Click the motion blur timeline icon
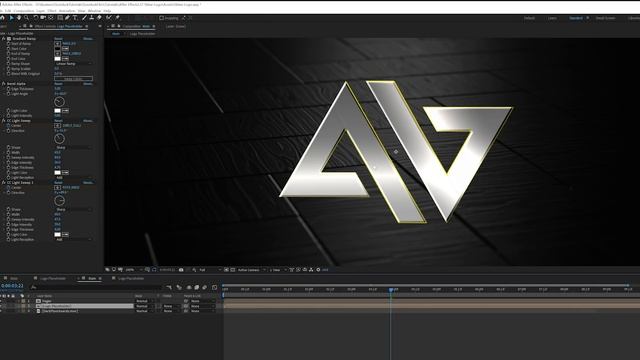The height and width of the screenshot is (360, 640). coord(204,287)
